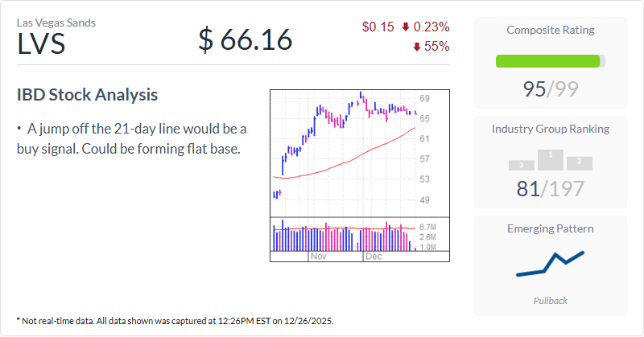The width and height of the screenshot is (644, 337).
Task: Click the 95/99 composite rating score
Action: [551, 88]
